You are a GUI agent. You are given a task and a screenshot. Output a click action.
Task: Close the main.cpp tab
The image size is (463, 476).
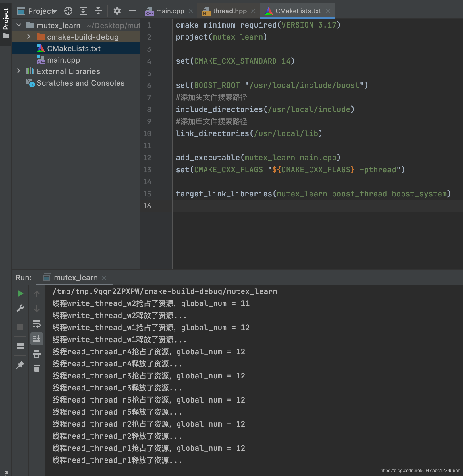(191, 11)
